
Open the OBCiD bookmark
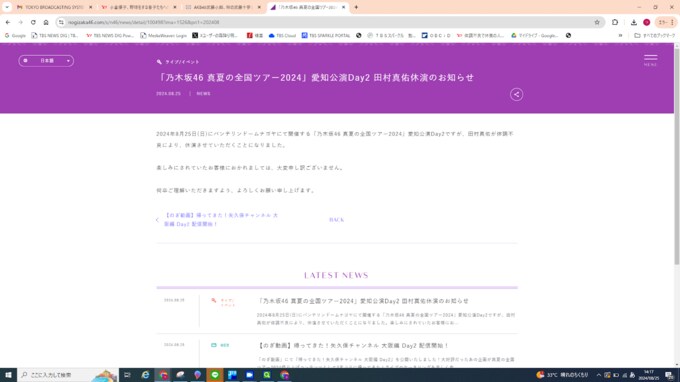click(x=436, y=36)
